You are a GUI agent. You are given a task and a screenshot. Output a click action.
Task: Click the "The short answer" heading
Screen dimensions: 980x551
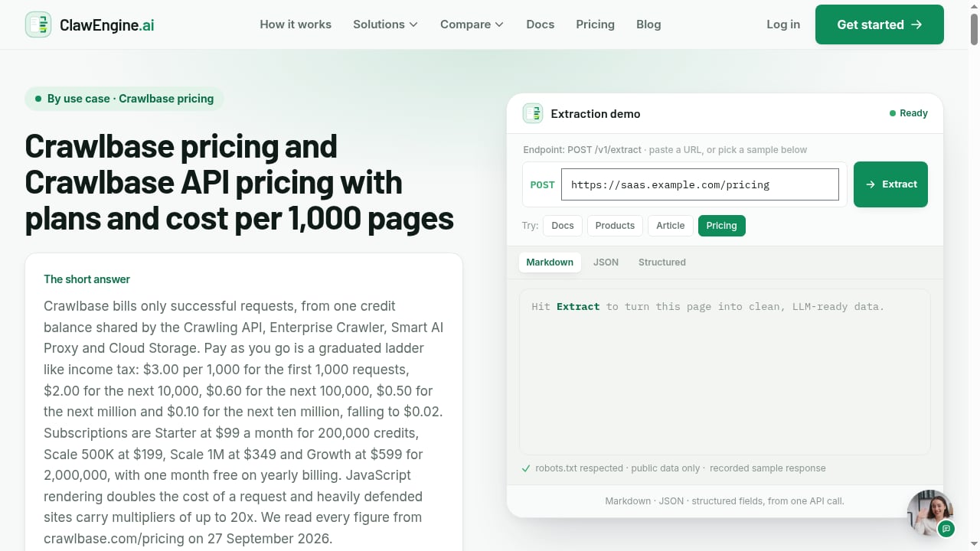[87, 279]
